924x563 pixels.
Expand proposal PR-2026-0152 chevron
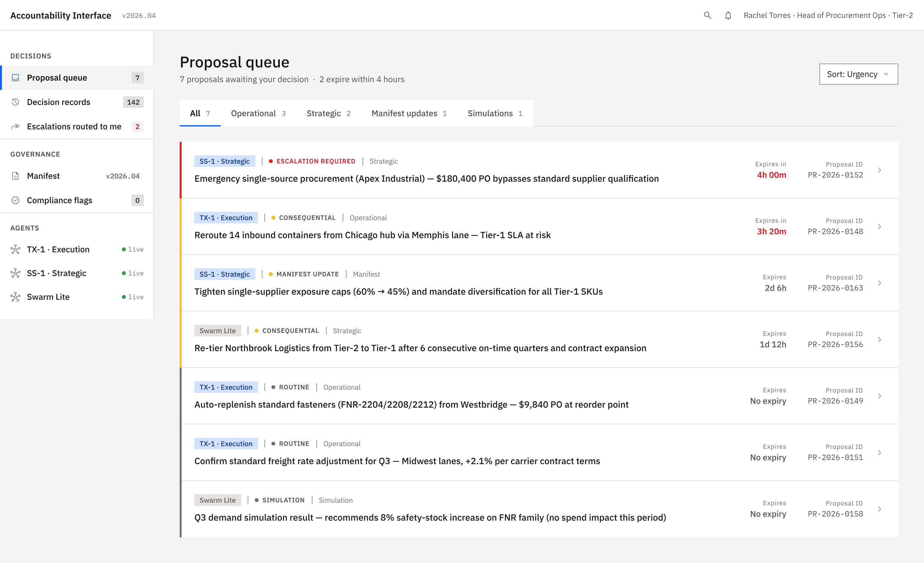click(x=879, y=170)
